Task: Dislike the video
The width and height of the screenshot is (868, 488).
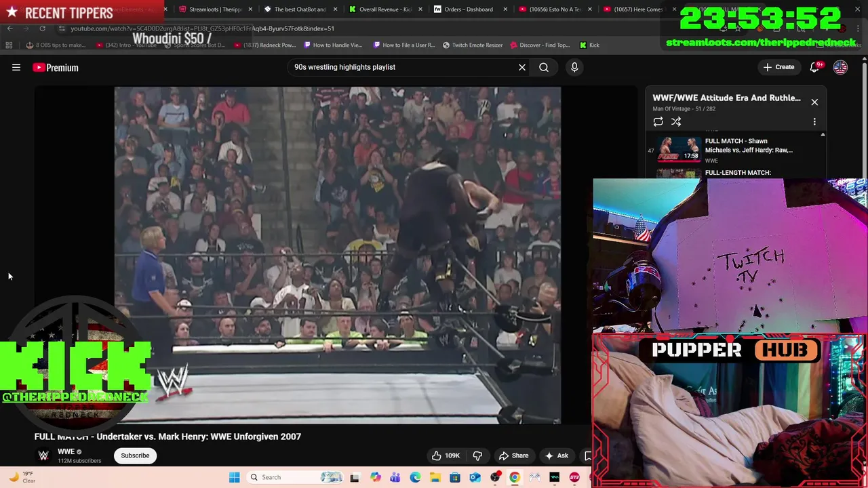Action: pyautogui.click(x=477, y=455)
